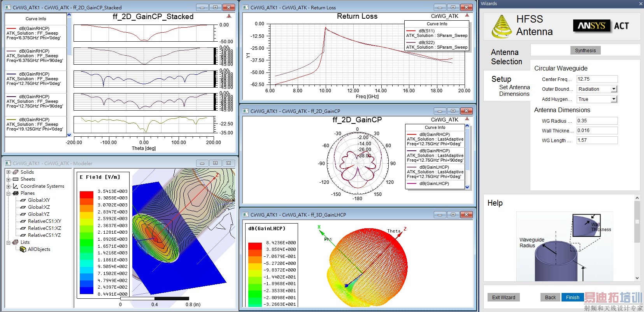This screenshot has width=644, height=312.
Task: Select Global:XZ plane in tree
Action: coord(39,207)
